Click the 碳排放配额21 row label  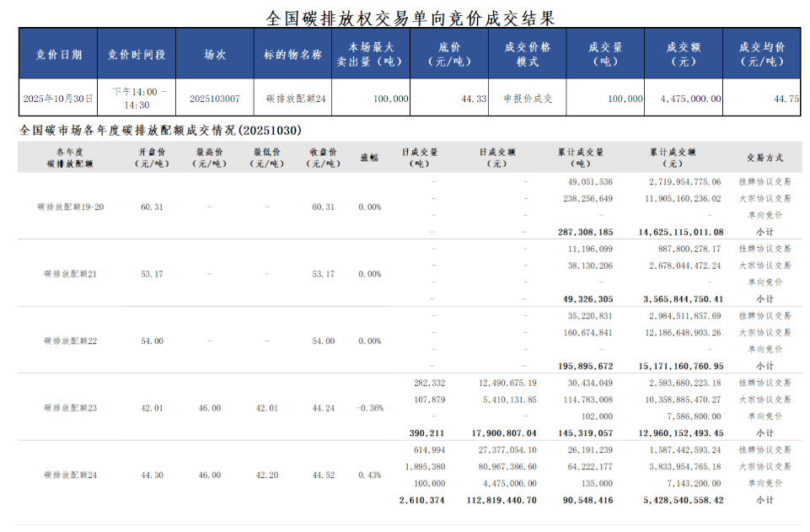click(x=71, y=274)
